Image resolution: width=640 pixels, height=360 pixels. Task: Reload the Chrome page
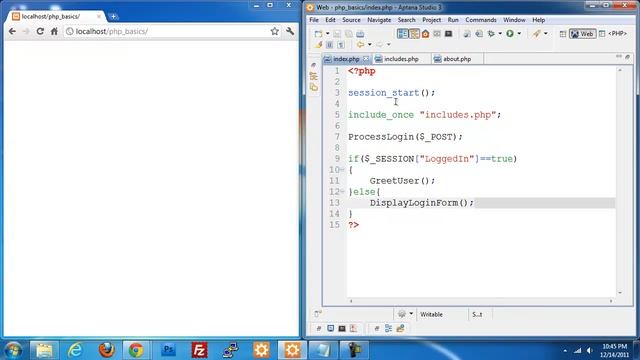(40, 31)
